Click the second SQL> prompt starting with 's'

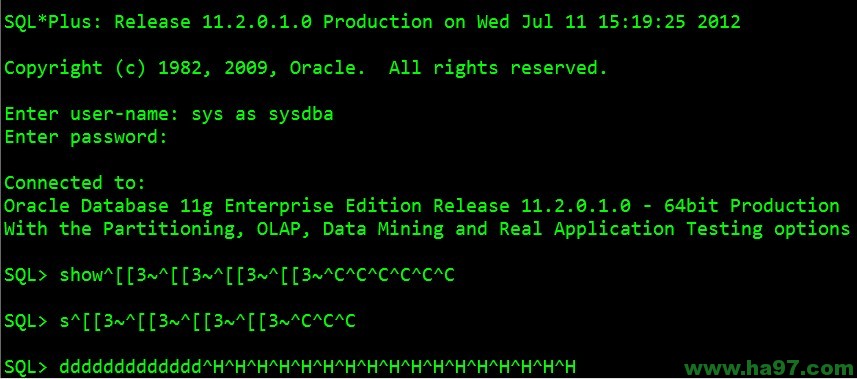pos(180,321)
